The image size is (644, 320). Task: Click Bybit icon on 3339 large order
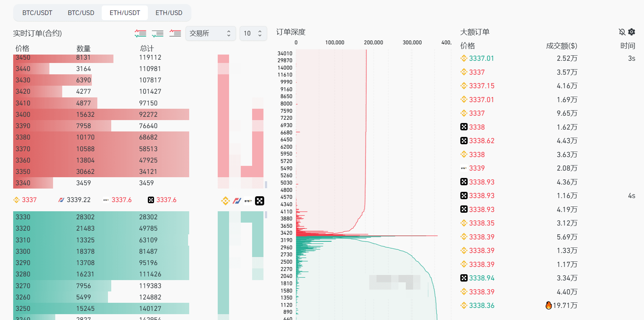[x=464, y=168]
